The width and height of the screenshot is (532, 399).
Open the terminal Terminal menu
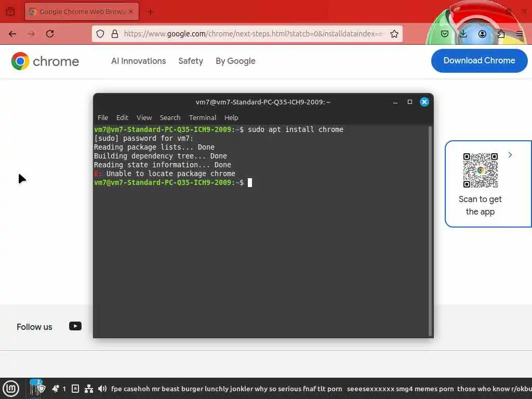coord(203,117)
